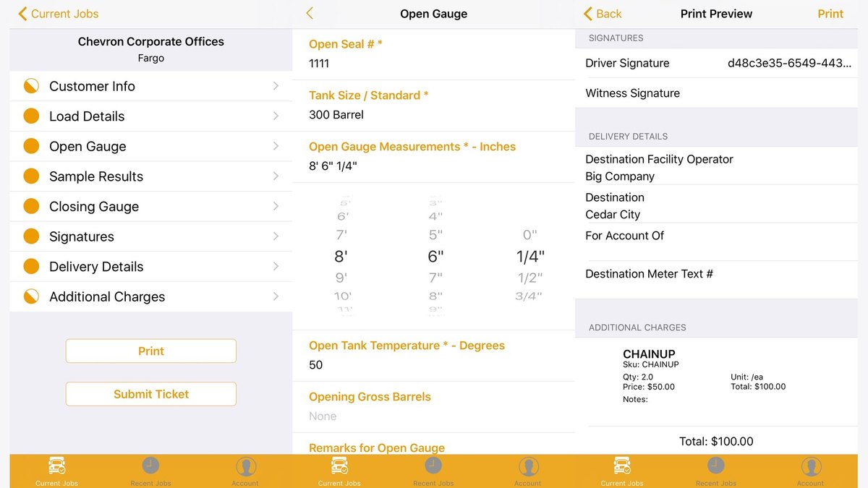Tap Print in the Print Preview header

(830, 14)
